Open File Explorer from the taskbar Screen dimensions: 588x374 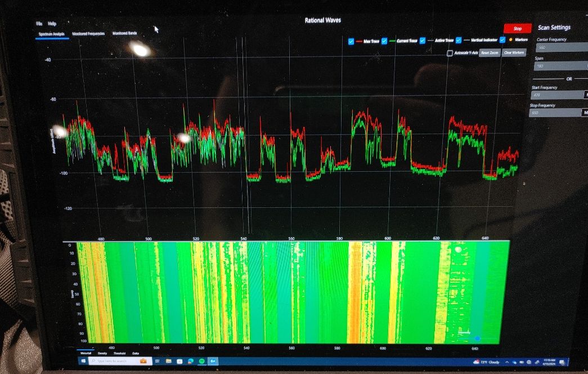[x=169, y=360]
